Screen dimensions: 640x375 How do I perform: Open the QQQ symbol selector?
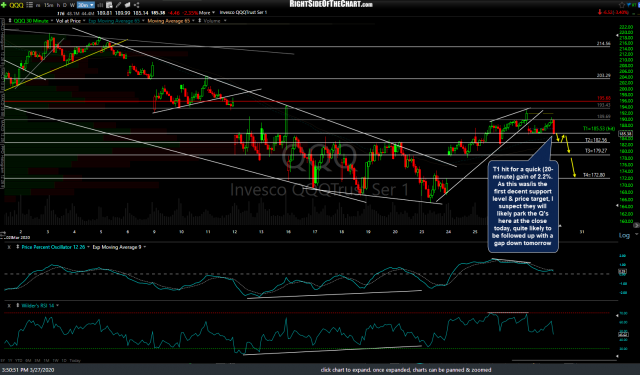coord(16,5)
